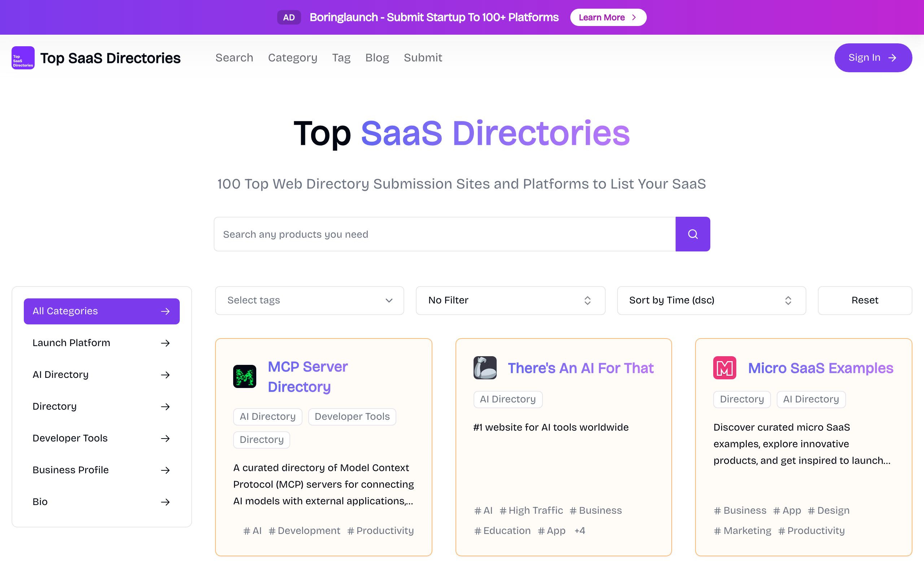Click #Business tag on Micro SaaS card
Screen dimensions: 924x578
click(740, 510)
